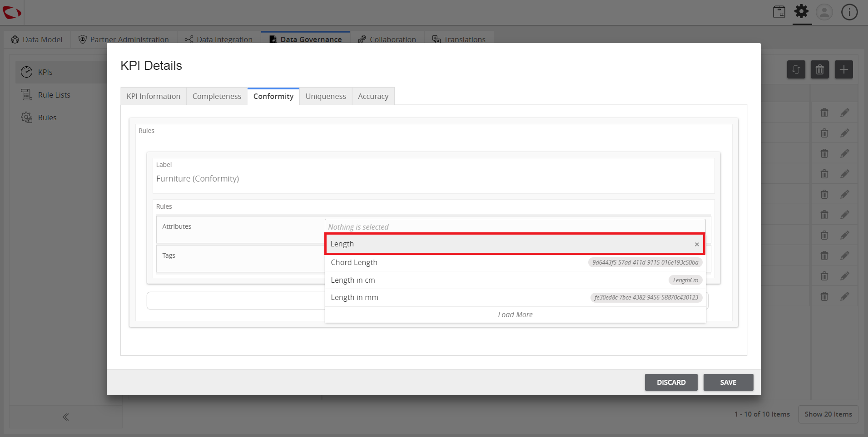Switch to KPI Information tab
Screen dimensions: 868x437
coord(154,96)
